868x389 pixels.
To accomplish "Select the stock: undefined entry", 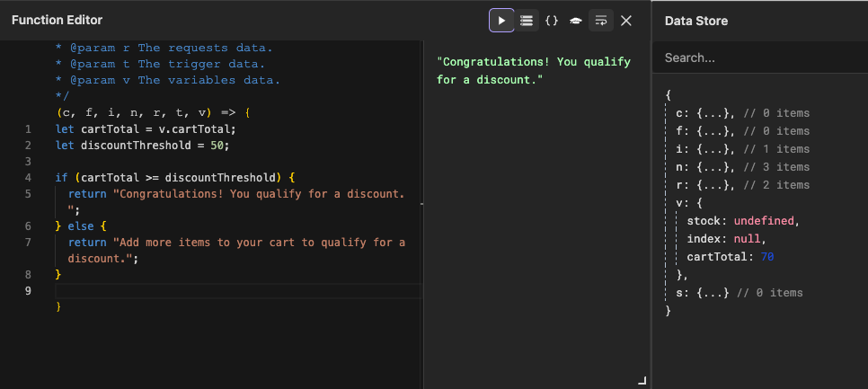I will pos(743,221).
